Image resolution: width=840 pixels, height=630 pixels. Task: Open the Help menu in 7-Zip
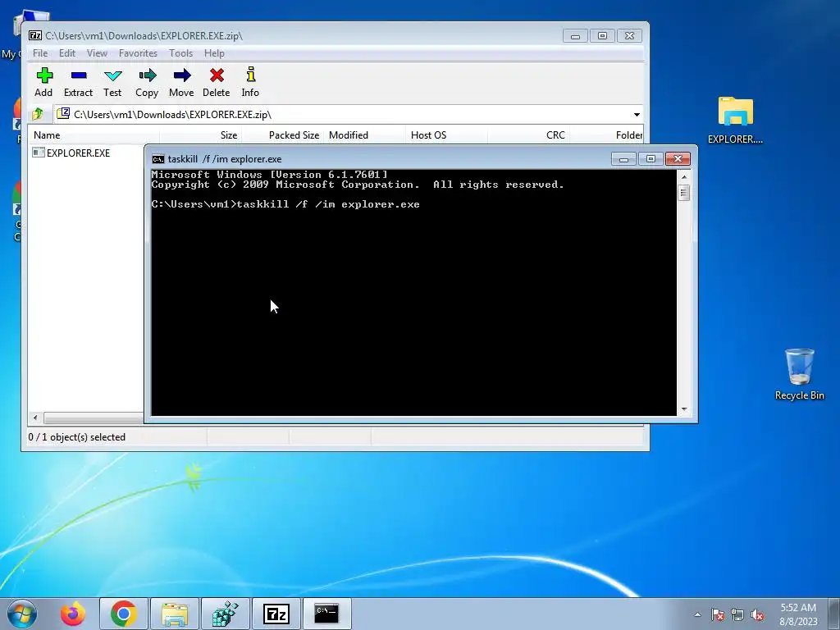click(x=214, y=53)
